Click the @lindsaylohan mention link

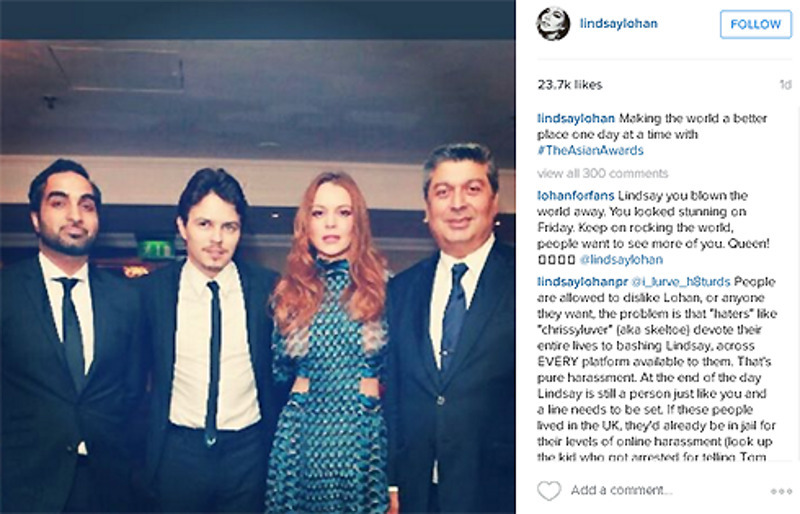point(621,260)
